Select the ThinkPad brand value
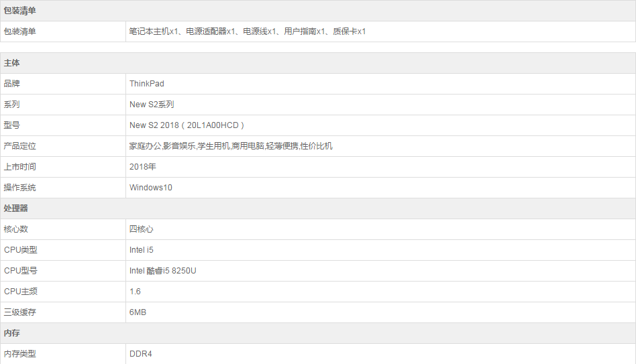 (x=146, y=84)
